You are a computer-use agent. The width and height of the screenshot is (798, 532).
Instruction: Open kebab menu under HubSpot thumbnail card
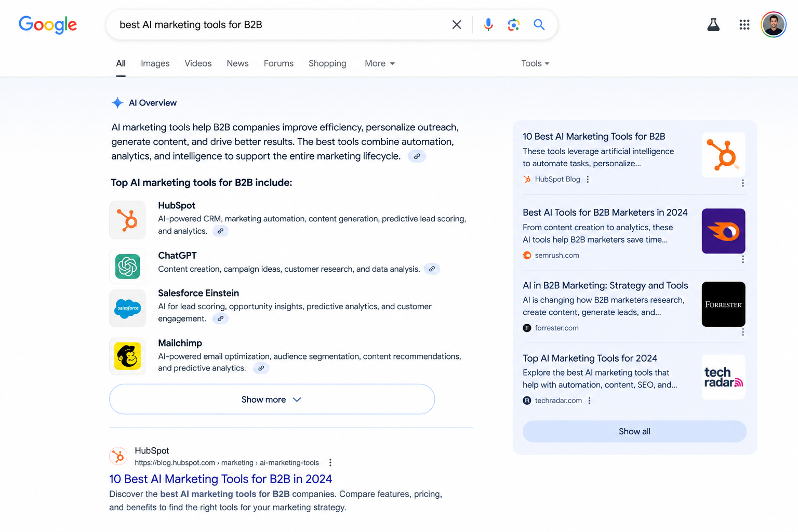(743, 183)
